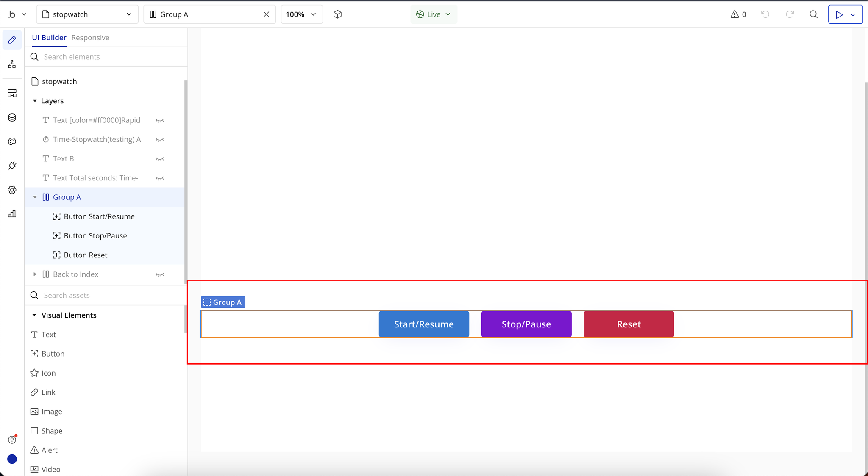Open the Plugins plug icon
The height and width of the screenshot is (476, 868).
click(x=12, y=166)
